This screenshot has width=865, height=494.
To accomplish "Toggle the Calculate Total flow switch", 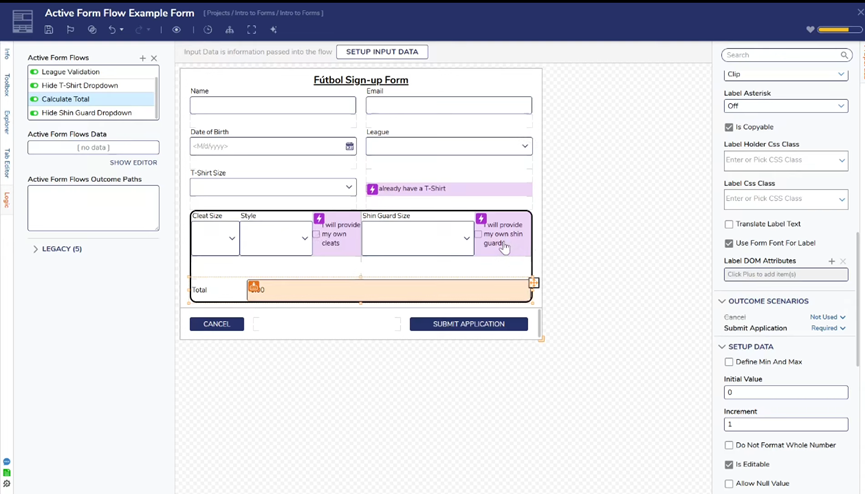I will 34,99.
